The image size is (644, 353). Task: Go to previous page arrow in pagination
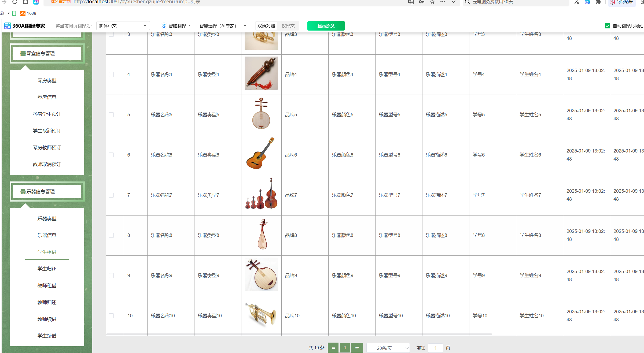333,348
